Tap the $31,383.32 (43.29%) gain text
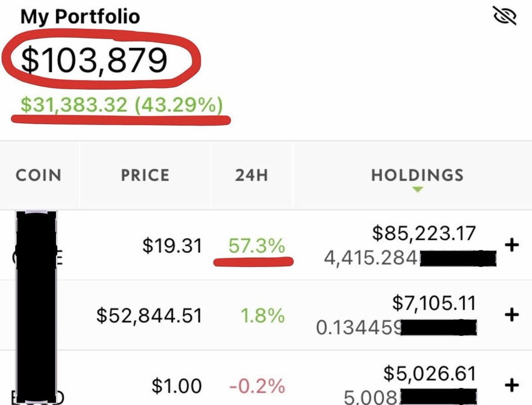 click(x=121, y=104)
